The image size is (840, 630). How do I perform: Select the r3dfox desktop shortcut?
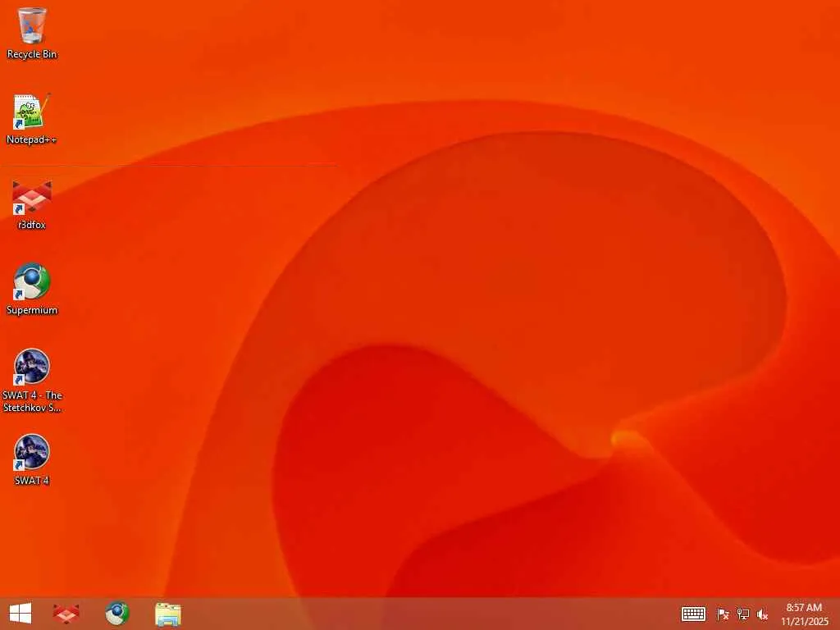pyautogui.click(x=32, y=204)
